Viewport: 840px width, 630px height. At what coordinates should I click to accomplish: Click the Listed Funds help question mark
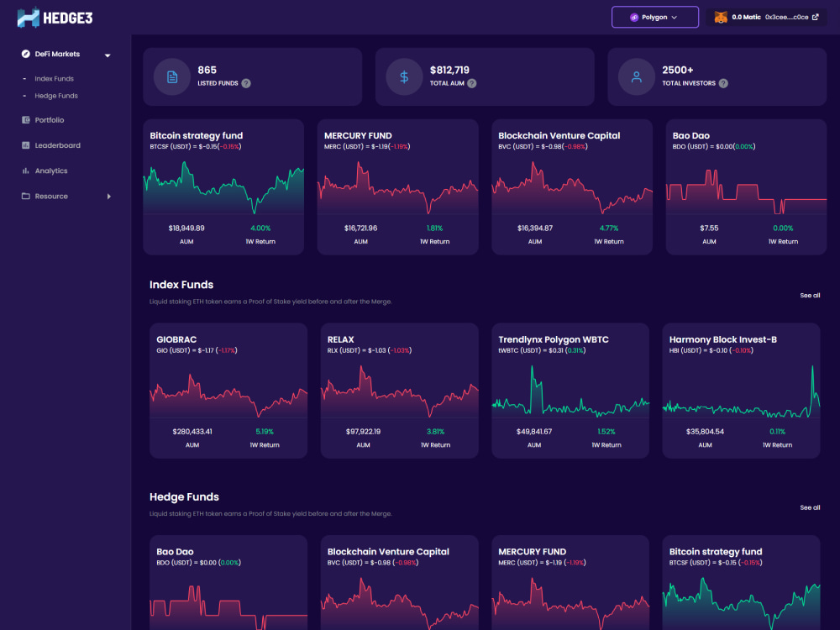(246, 83)
